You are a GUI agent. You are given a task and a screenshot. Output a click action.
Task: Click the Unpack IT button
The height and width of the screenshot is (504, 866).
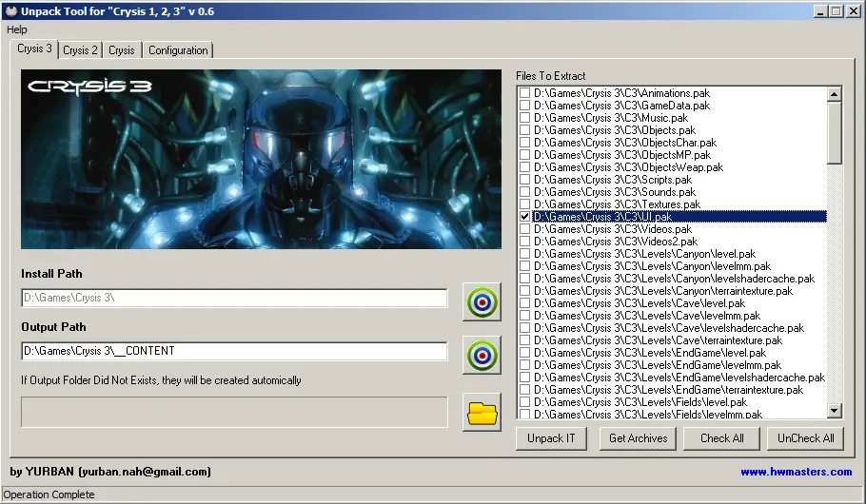pos(551,438)
